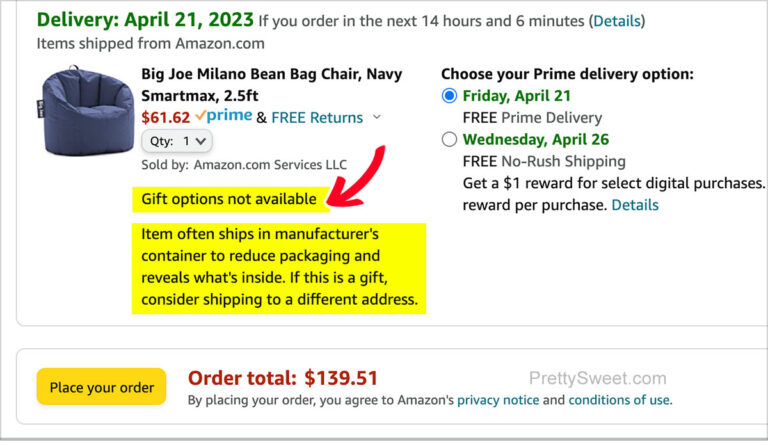Click the Gift options not available text

pos(229,199)
